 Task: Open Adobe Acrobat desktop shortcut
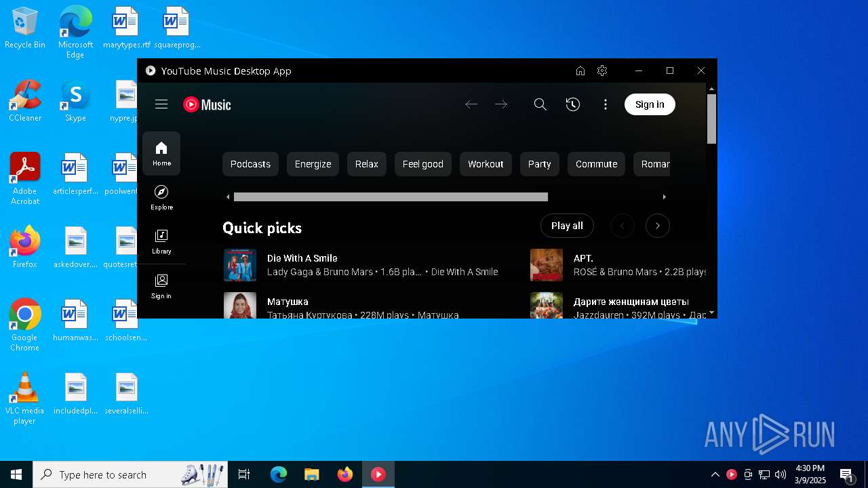point(25,179)
